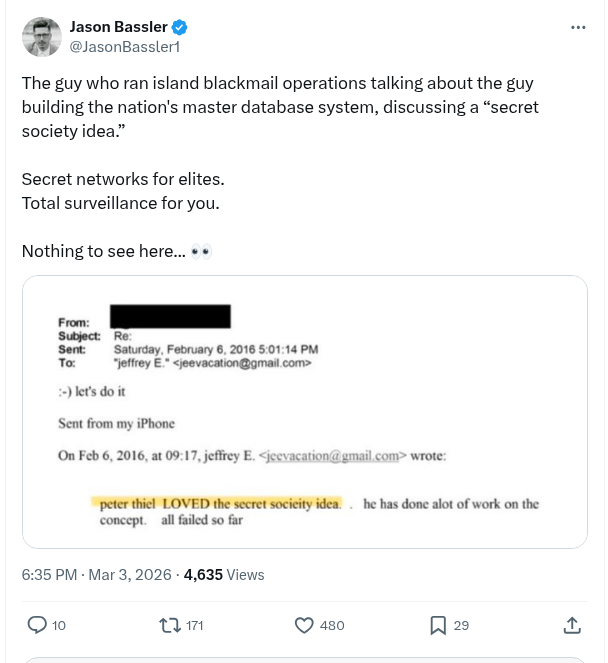Click the repost count 171

coord(195,626)
